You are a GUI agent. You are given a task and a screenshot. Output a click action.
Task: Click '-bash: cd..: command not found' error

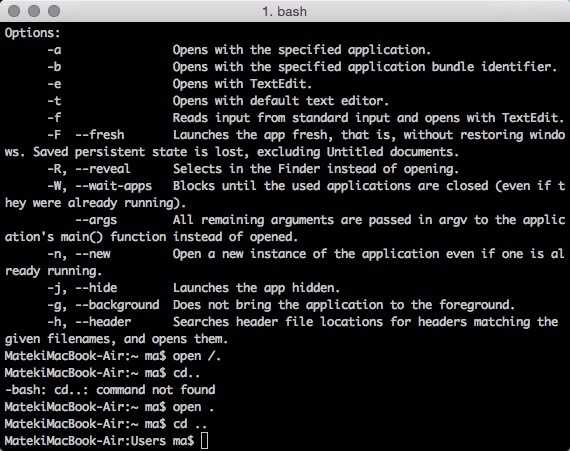coord(110,390)
